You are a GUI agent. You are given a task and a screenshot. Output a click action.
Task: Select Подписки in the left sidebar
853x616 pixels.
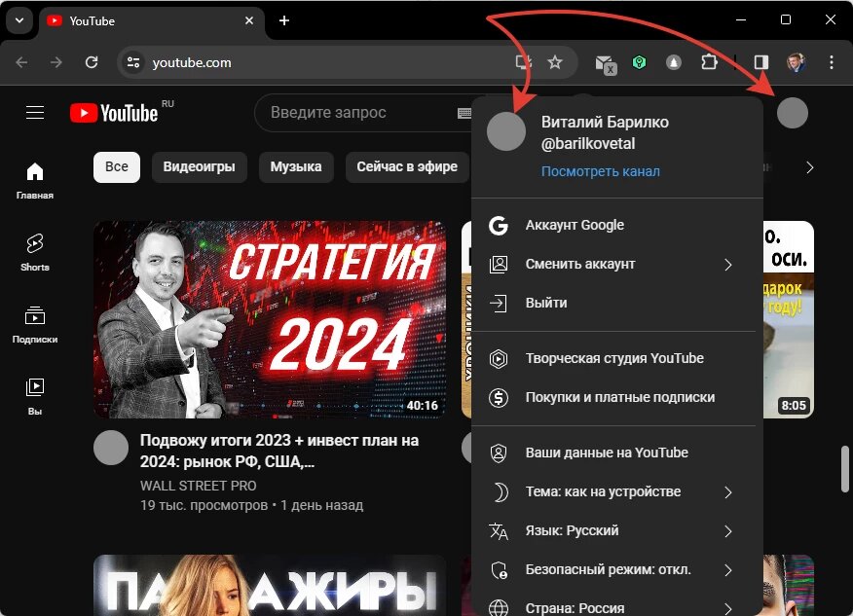[x=34, y=322]
